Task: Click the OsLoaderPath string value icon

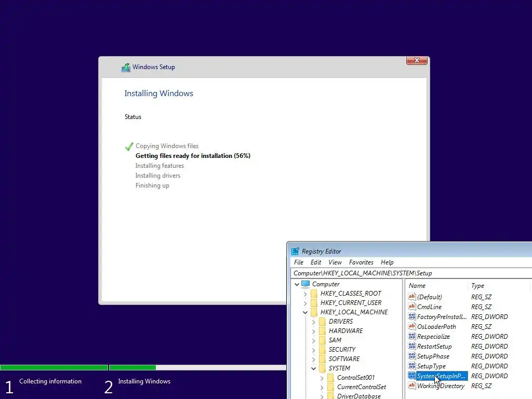Action: click(x=412, y=326)
